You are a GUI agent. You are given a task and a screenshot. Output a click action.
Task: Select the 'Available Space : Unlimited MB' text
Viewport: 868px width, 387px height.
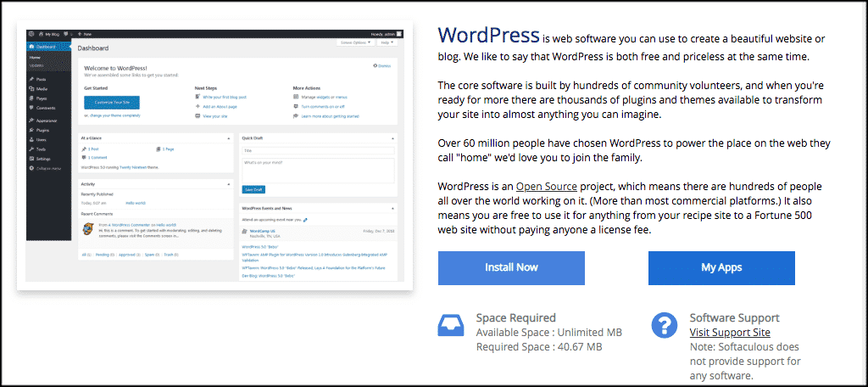click(549, 333)
